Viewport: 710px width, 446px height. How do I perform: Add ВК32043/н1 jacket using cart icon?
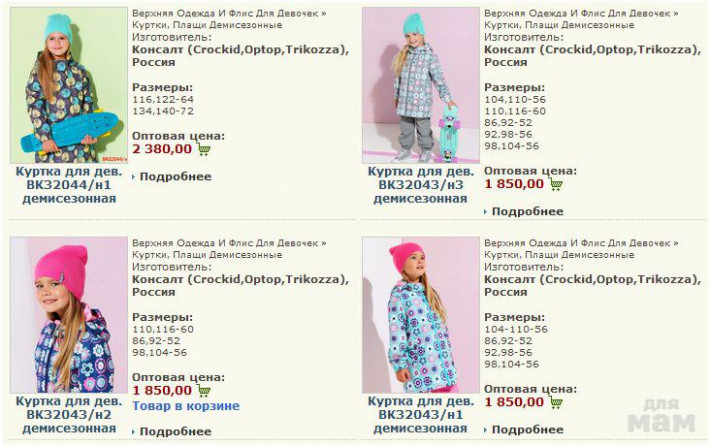tap(556, 402)
